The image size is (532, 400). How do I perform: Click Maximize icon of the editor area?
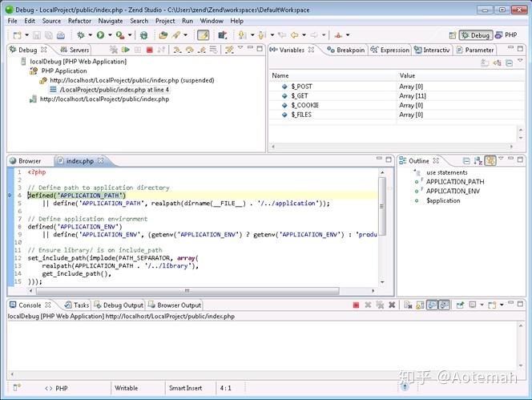coord(389,160)
